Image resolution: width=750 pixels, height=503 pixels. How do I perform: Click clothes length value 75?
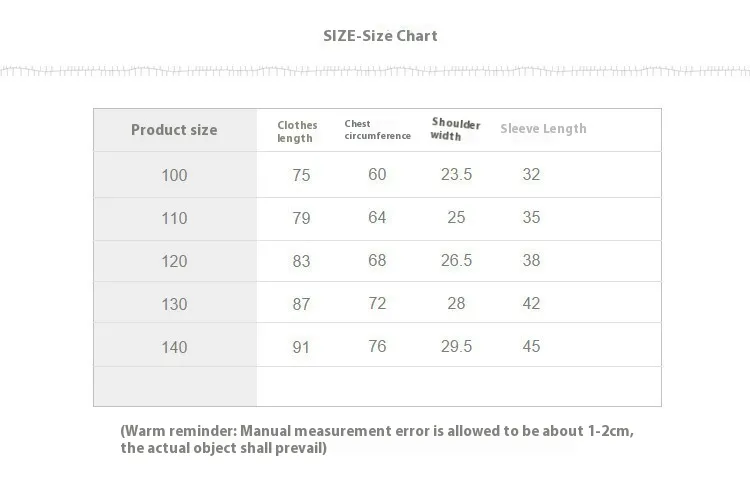pos(301,175)
